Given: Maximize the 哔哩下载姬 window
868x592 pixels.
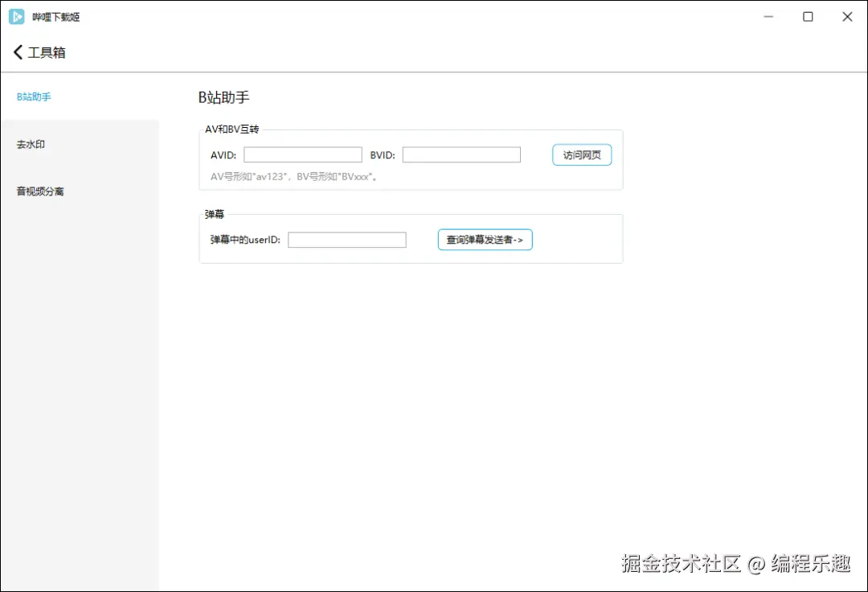Looking at the screenshot, I should [808, 17].
